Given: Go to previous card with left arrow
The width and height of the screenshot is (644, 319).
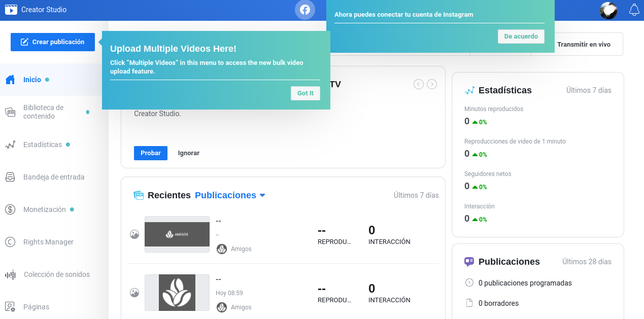Looking at the screenshot, I should [x=419, y=84].
